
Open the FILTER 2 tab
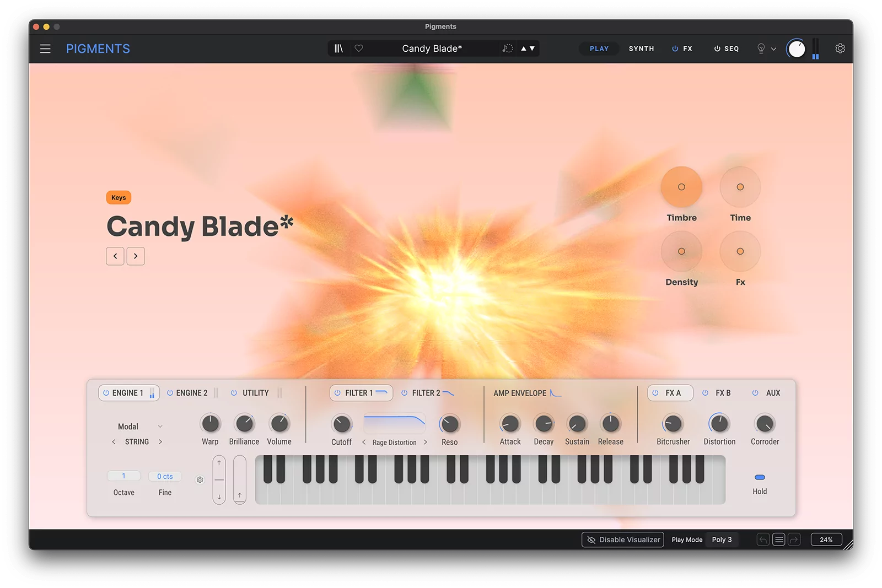coord(427,392)
